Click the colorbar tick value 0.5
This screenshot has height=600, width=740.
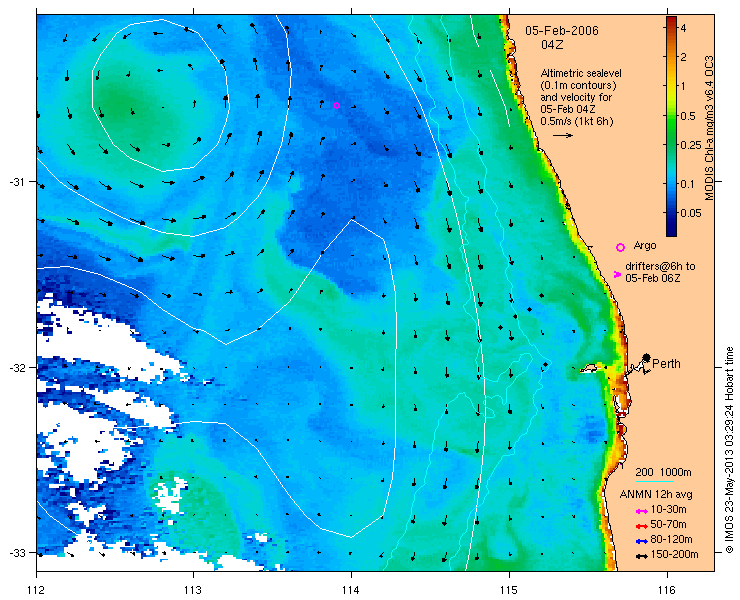tap(688, 116)
